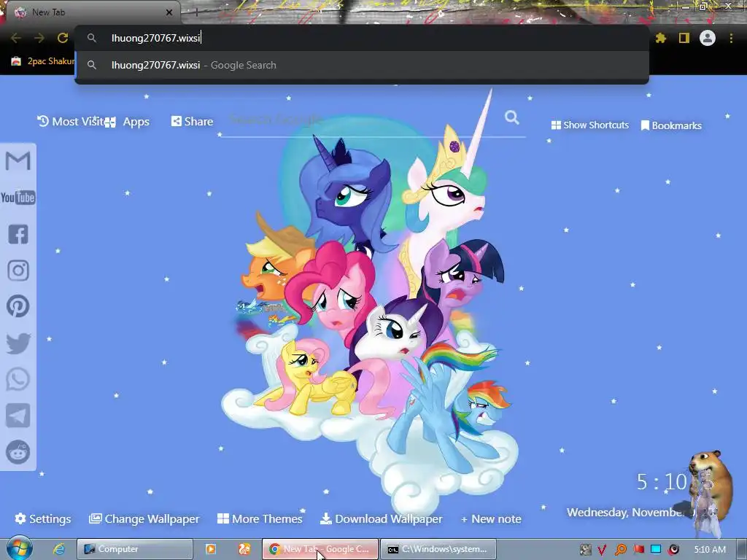Click the cyan monitor tray icon
Viewport: 747px width, 560px height.
(656, 550)
